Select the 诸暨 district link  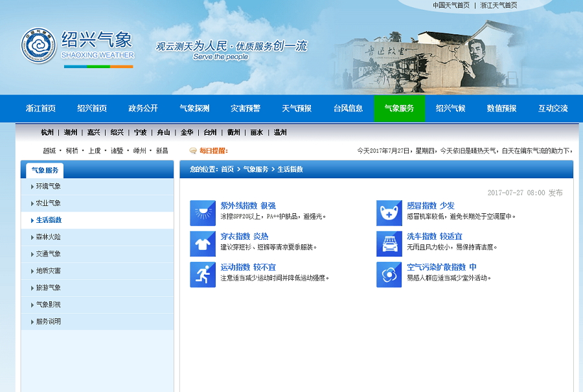click(x=117, y=150)
